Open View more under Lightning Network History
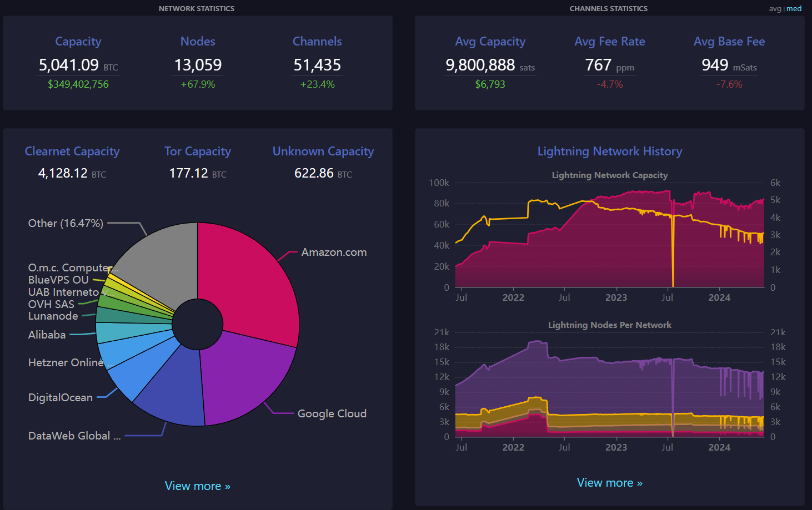This screenshot has width=812, height=510. point(609,483)
